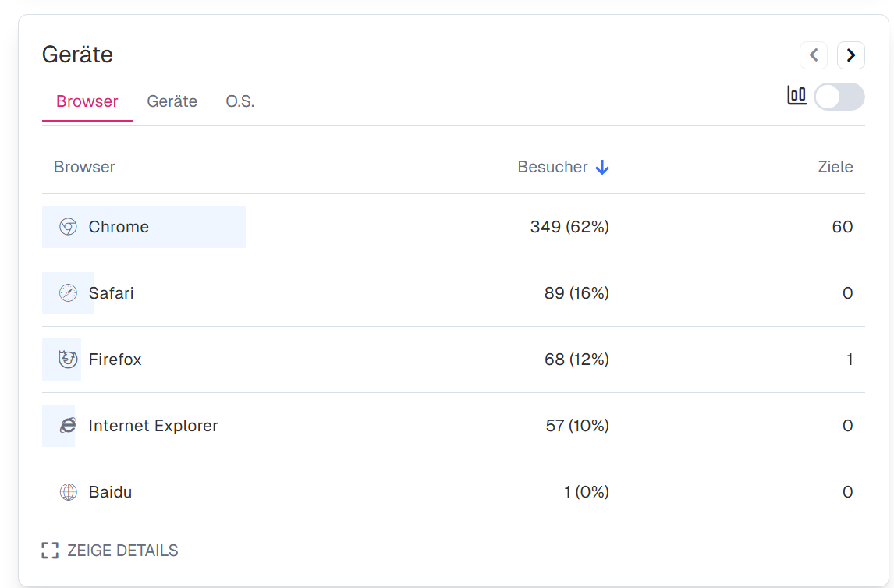Toggle the chart view switch
Image resolution: width=894 pixels, height=588 pixels.
(839, 97)
